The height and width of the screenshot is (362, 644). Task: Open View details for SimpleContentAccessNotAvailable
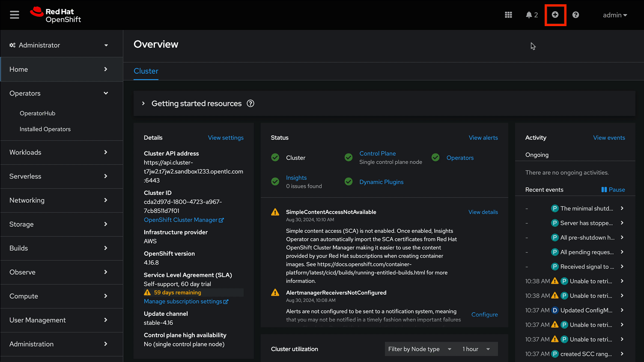[483, 212]
